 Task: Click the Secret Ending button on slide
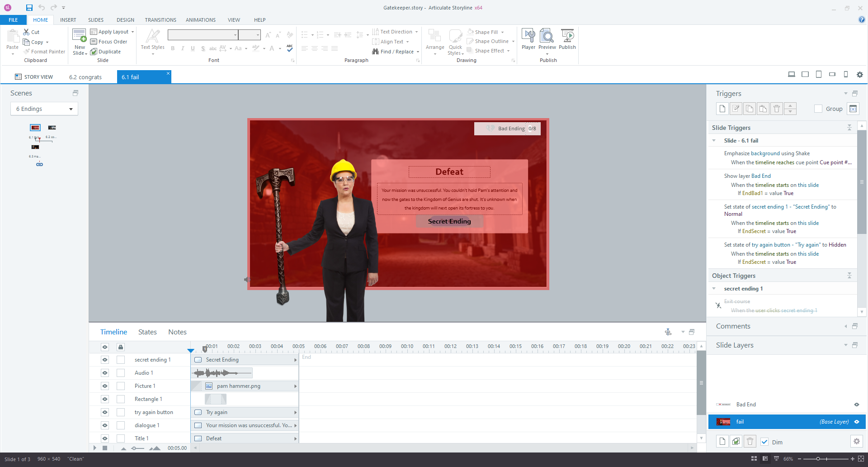point(449,221)
